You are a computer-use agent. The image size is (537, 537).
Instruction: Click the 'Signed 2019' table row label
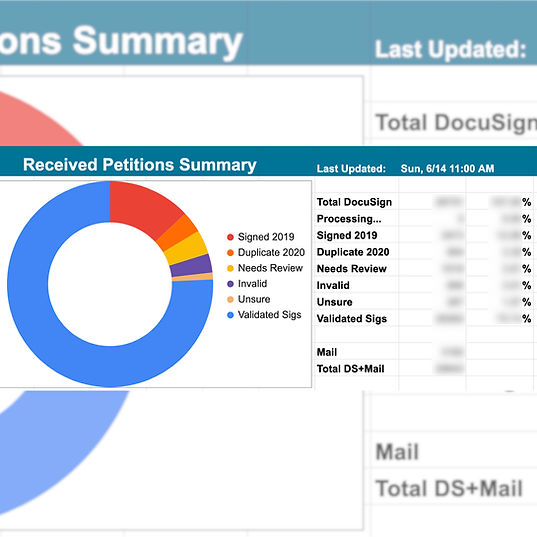click(347, 235)
